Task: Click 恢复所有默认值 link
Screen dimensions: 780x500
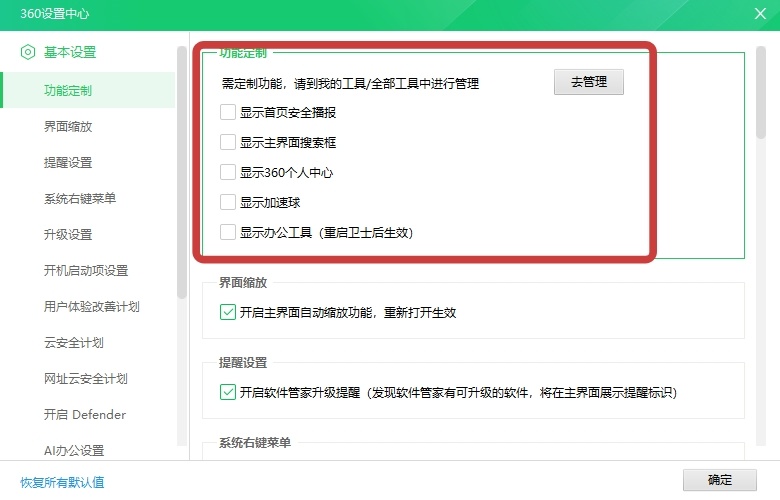Action: pyautogui.click(x=62, y=482)
